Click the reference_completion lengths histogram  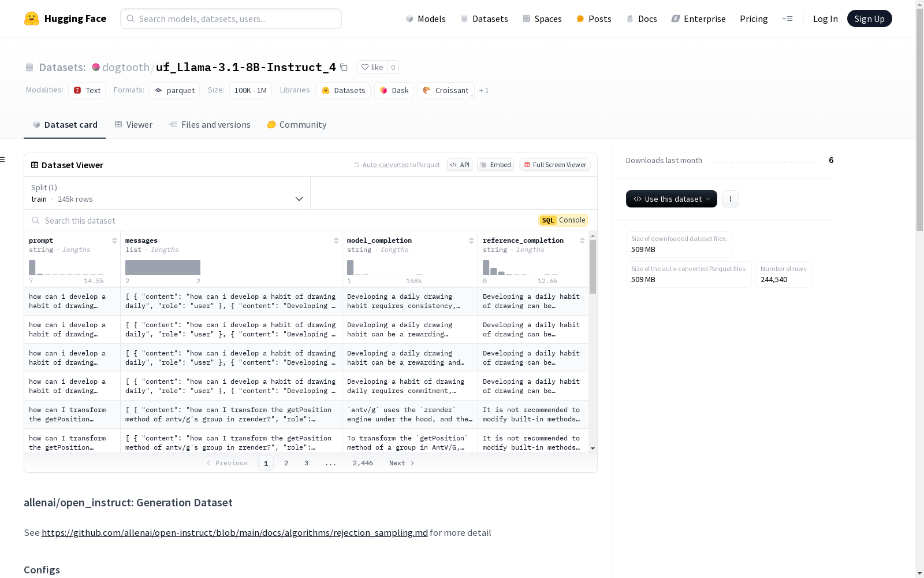pos(520,268)
